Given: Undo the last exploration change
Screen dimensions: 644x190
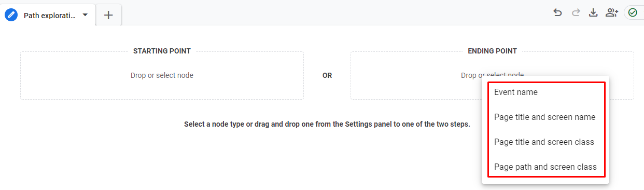Looking at the screenshot, I should point(558,13).
